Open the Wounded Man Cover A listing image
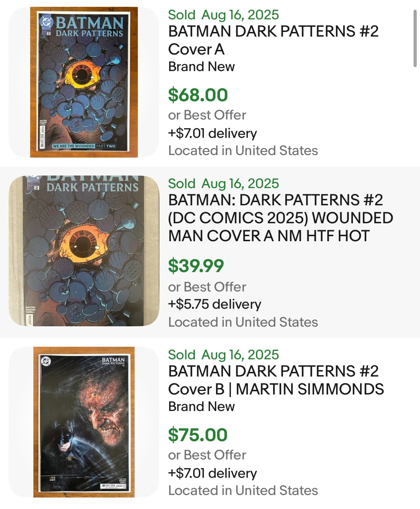 [84, 251]
